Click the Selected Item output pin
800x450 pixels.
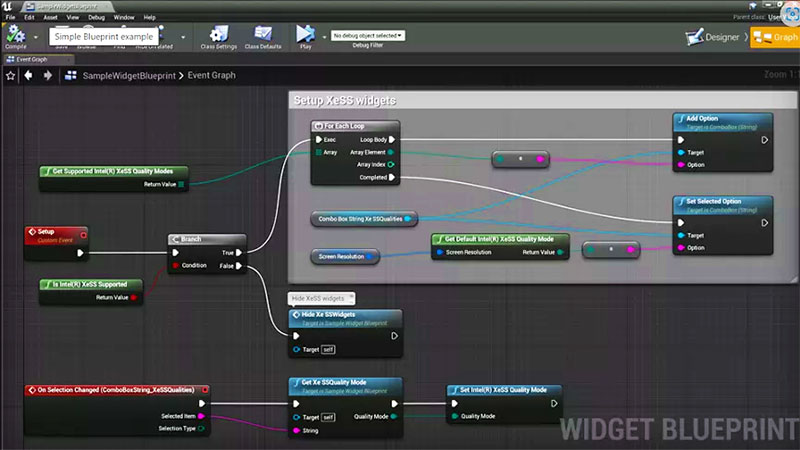tap(201, 416)
